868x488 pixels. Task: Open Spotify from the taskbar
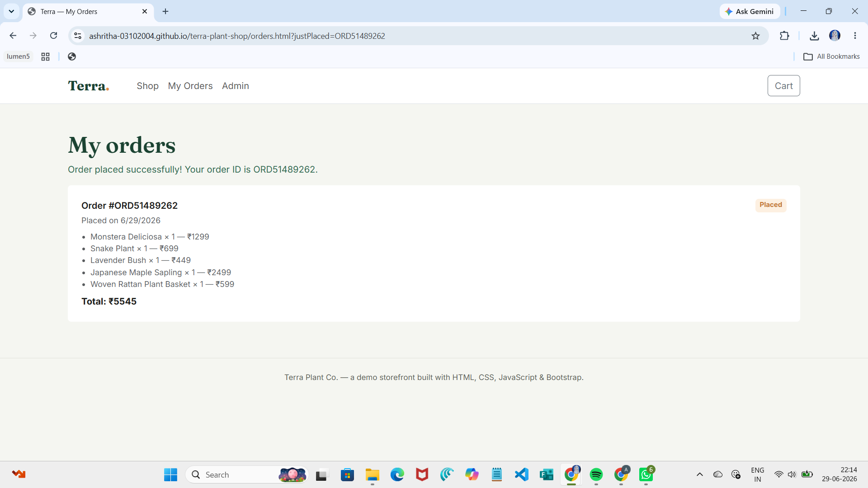tap(596, 474)
